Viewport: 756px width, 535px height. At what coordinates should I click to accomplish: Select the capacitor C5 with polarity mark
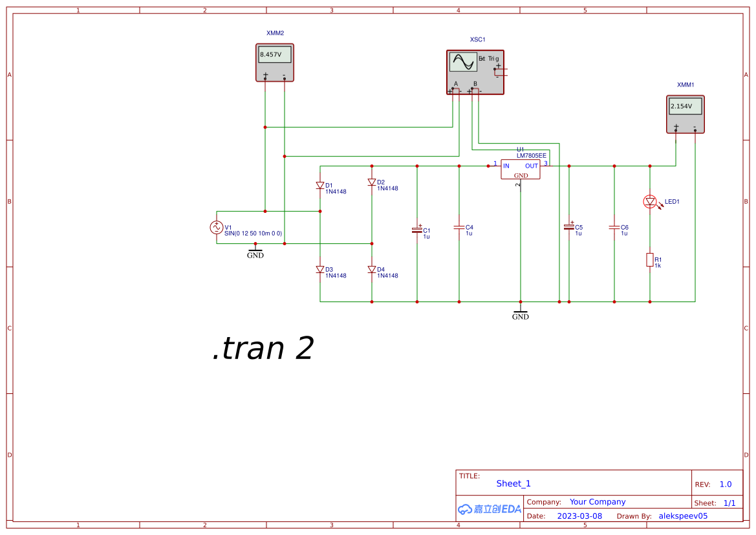(568, 227)
